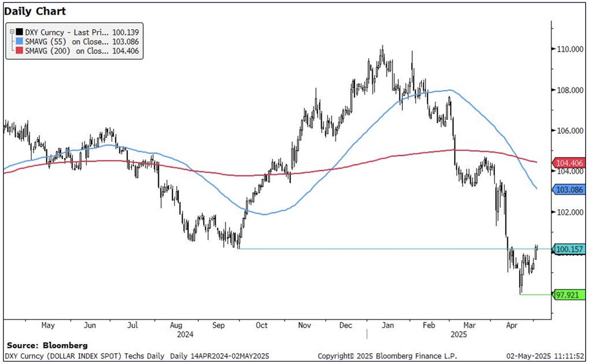This screenshot has height=364, width=589.
Task: Click the 110.000 label on the price axis
Action: pyautogui.click(x=570, y=50)
